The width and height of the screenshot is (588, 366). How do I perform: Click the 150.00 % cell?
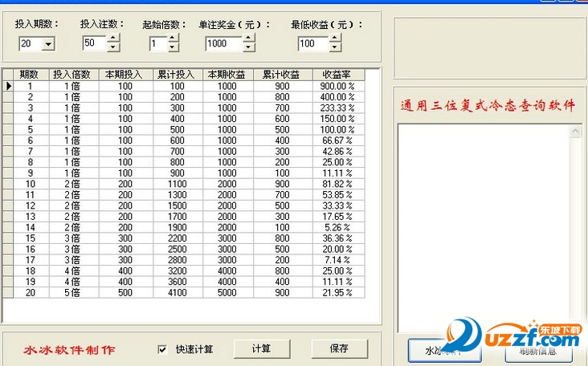click(338, 119)
